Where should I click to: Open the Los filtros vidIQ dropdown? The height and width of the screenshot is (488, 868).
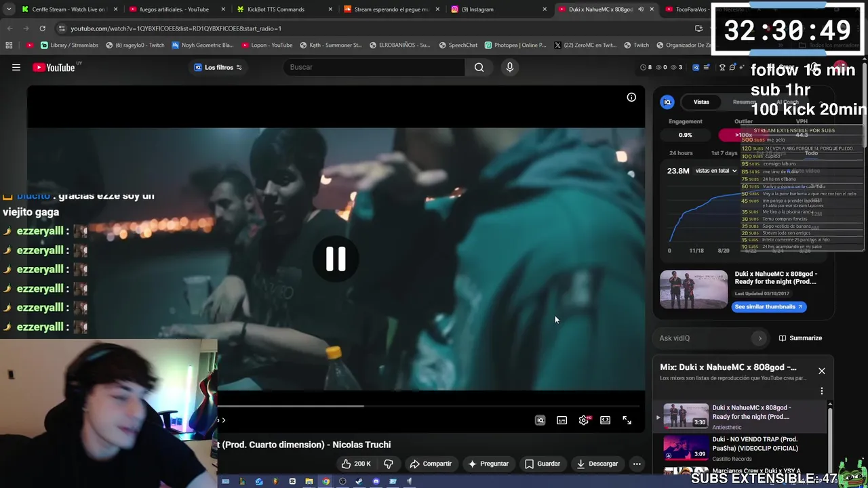(x=218, y=67)
